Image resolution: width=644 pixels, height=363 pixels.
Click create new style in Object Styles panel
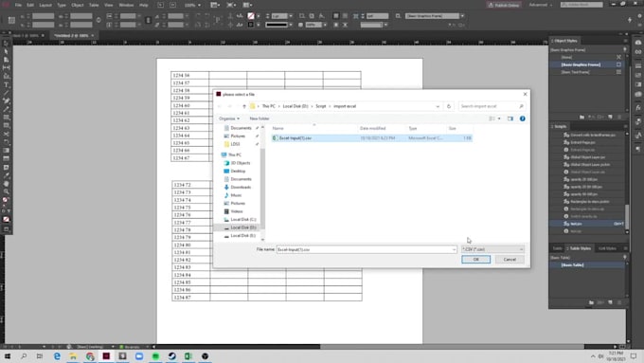(610, 118)
